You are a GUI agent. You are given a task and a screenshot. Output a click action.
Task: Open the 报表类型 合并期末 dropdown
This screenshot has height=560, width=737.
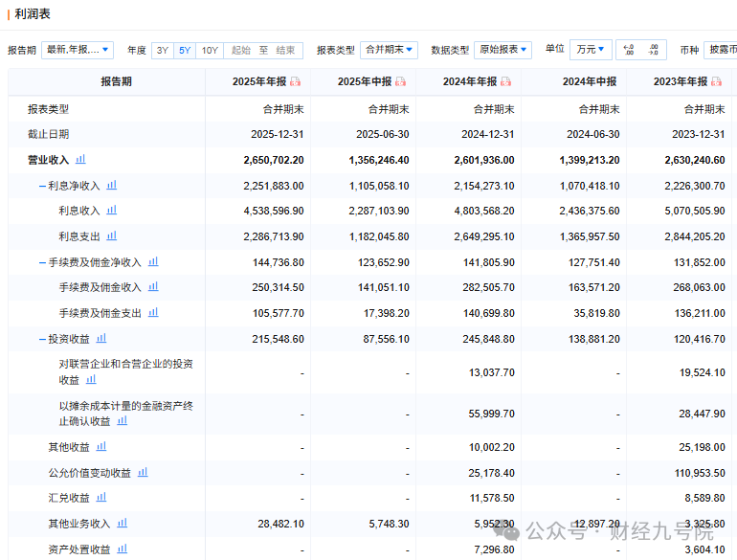click(x=389, y=50)
